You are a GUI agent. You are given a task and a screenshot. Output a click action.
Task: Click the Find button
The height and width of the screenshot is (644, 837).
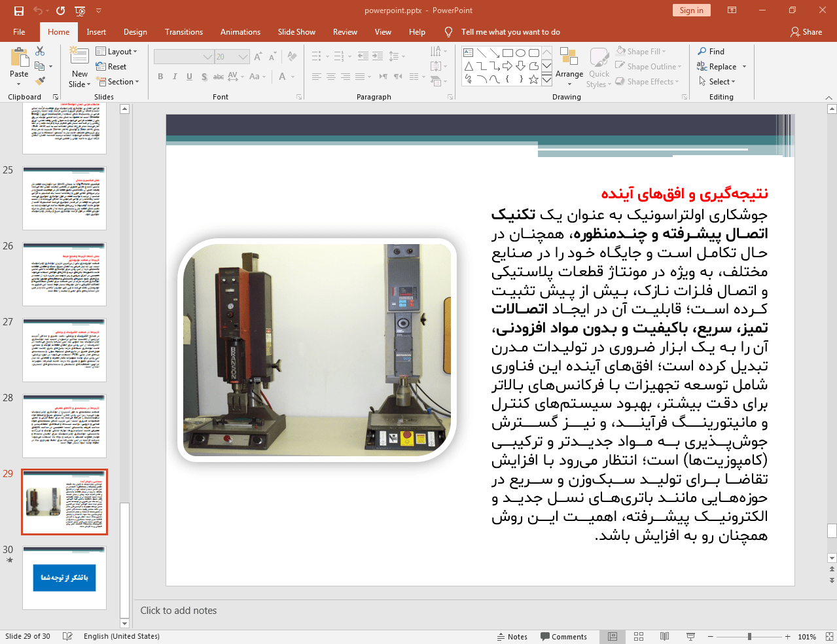click(711, 51)
